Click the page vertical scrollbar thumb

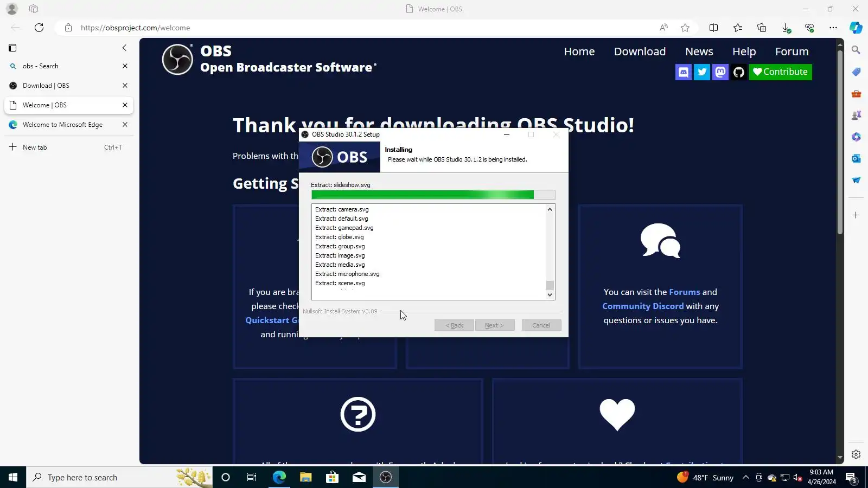[840, 142]
